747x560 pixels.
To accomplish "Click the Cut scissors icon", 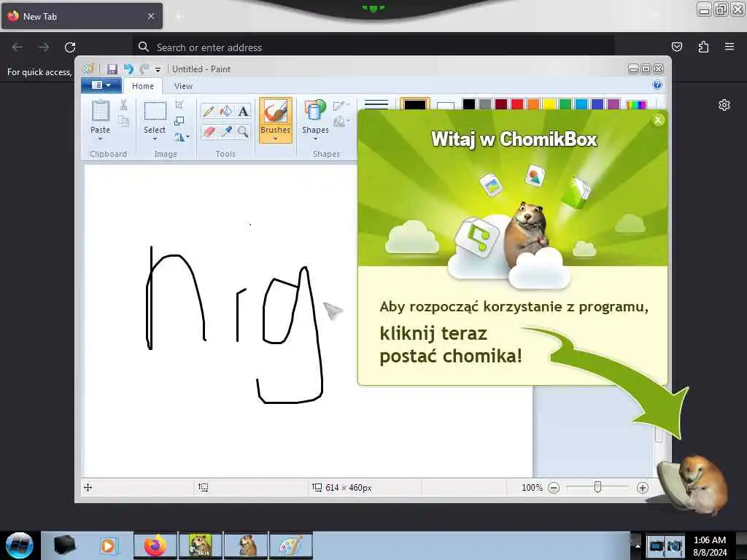I will point(123,105).
